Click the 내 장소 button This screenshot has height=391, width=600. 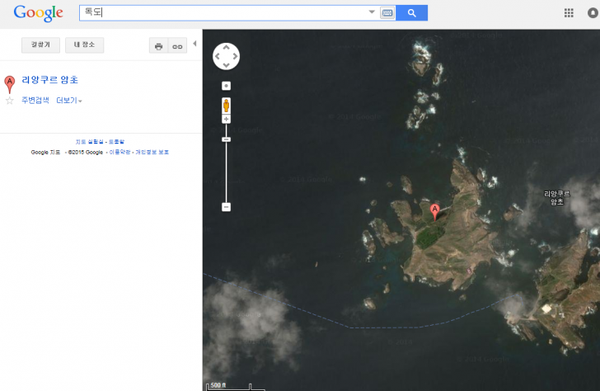click(84, 45)
